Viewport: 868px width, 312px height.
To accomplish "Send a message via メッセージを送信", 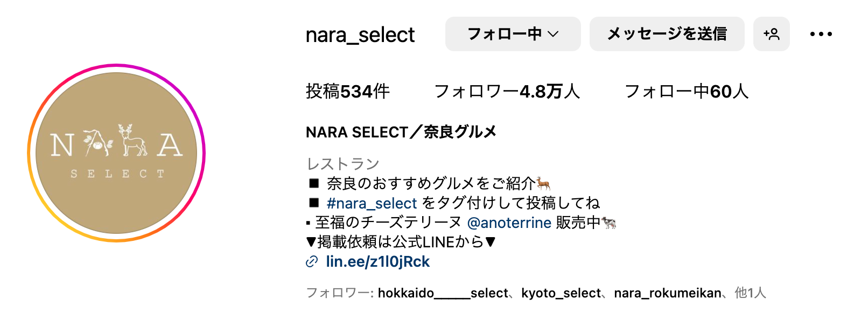I will pos(667,34).
